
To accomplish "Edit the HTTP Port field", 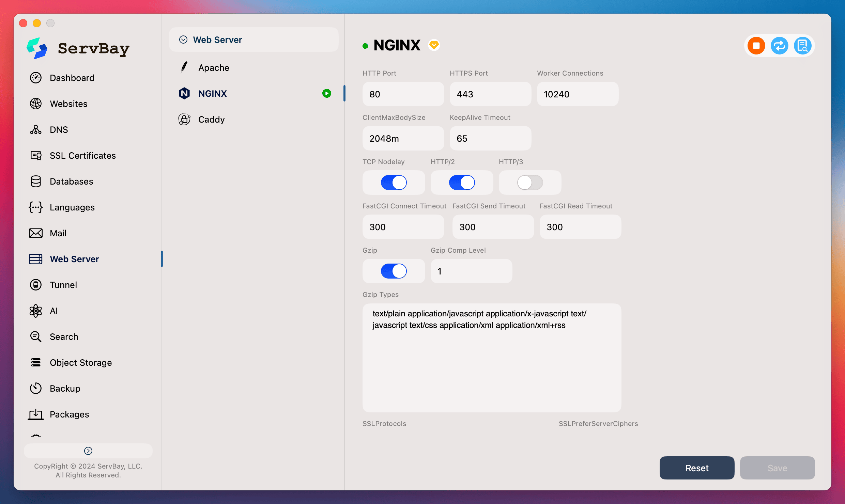I will coord(403,94).
